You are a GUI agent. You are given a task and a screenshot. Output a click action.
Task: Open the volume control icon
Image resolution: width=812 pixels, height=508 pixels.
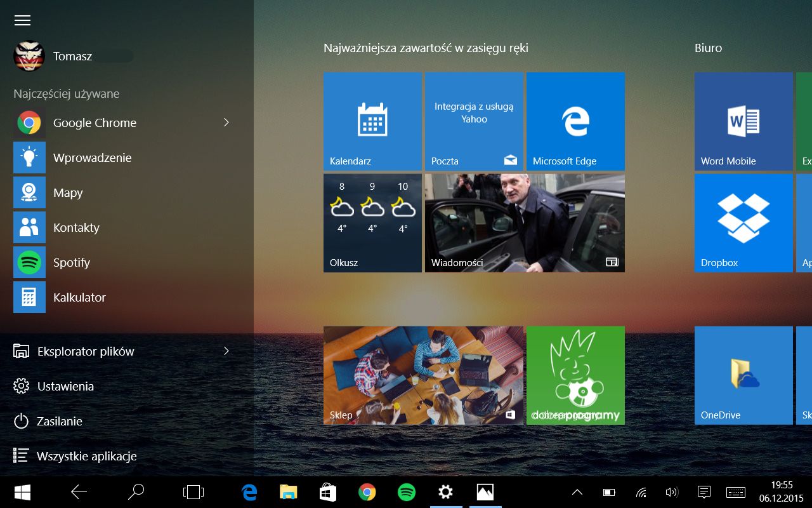coord(672,492)
